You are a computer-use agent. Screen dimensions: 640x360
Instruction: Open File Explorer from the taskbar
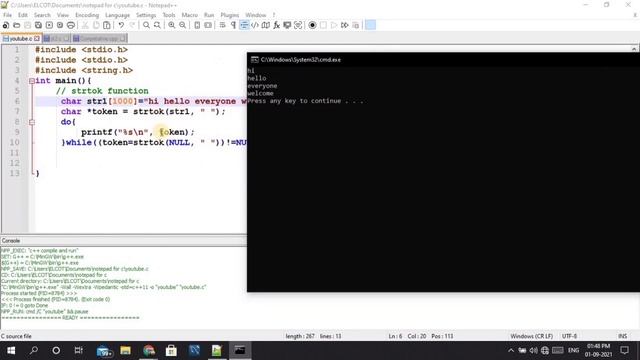126,351
